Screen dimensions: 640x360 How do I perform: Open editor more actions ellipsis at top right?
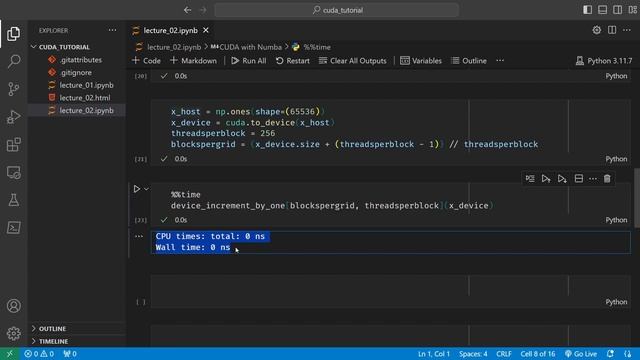point(627,30)
